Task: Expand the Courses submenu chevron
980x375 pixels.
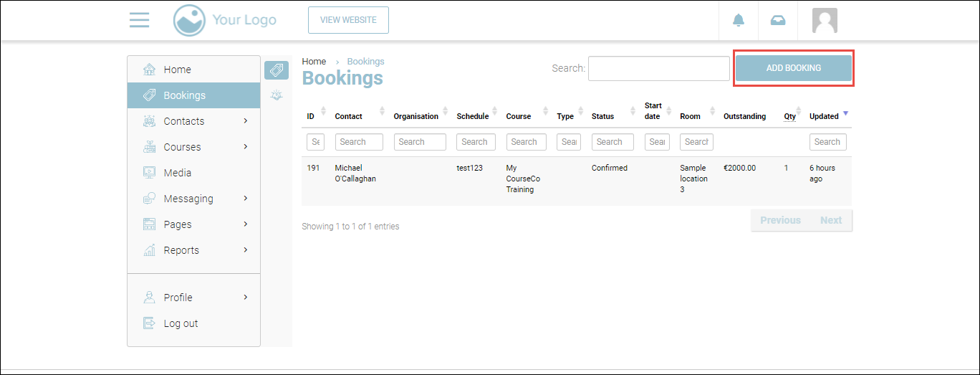Action: tap(245, 147)
